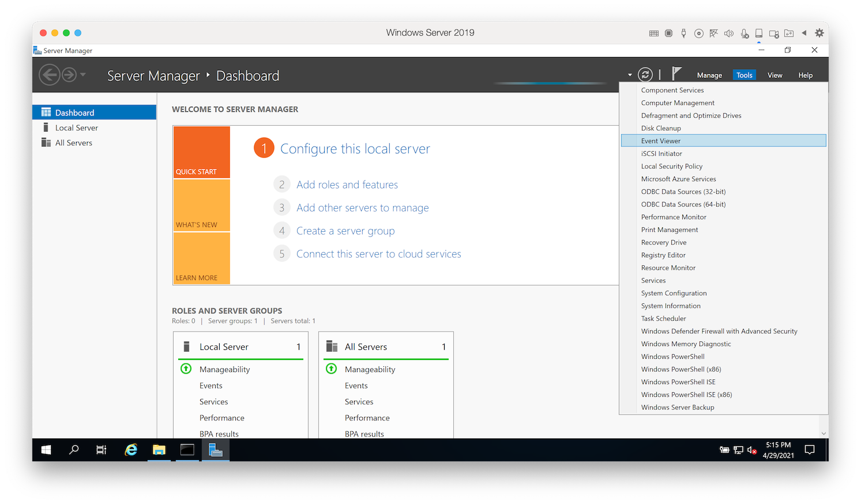Choose Task Scheduler in Tools menu
This screenshot has height=504, width=861.
pos(664,318)
